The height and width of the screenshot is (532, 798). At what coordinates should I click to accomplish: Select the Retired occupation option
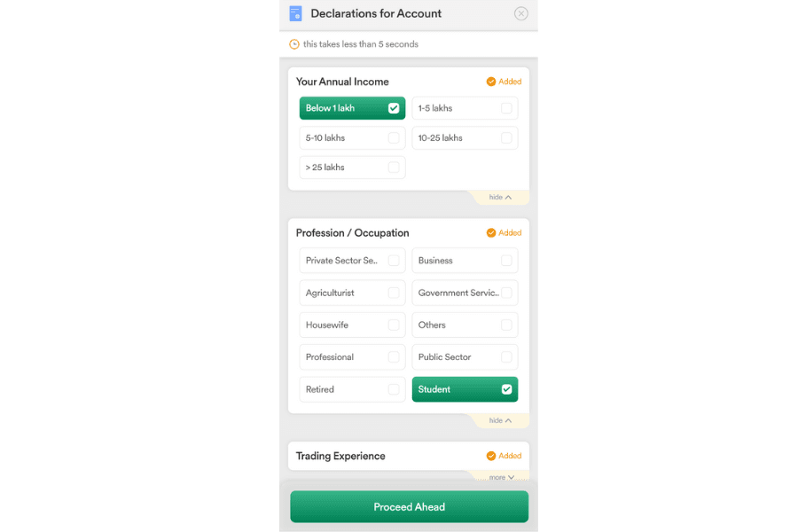point(352,389)
